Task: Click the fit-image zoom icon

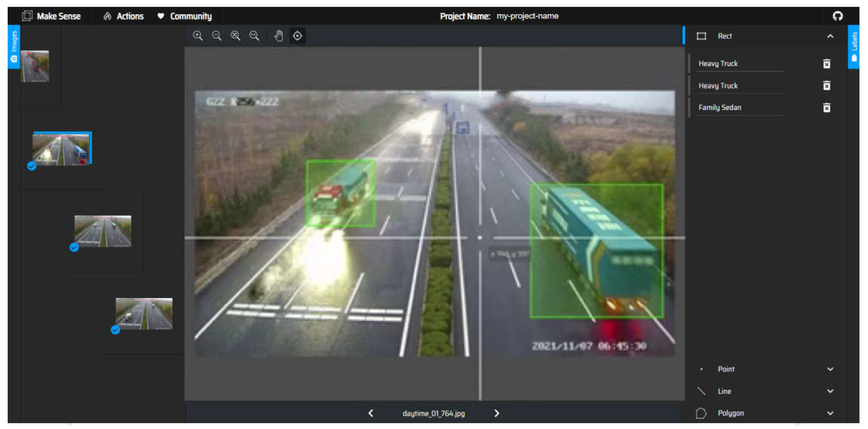Action: tap(236, 36)
